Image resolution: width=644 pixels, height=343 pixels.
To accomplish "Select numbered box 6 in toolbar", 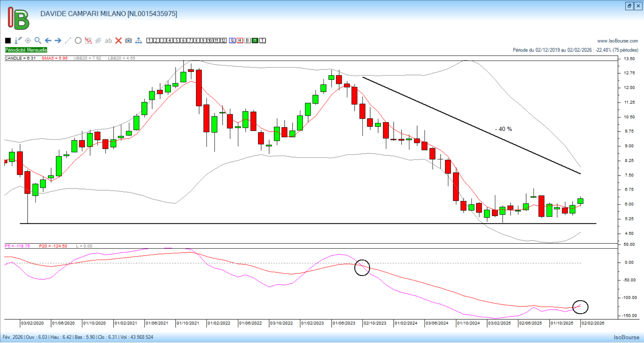I will [x=183, y=41].
